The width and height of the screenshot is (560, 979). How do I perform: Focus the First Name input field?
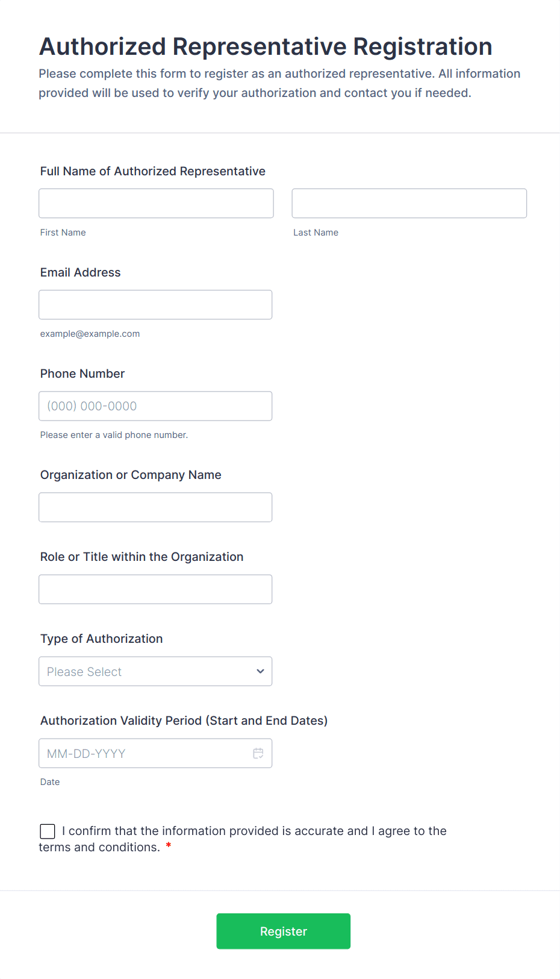pos(156,203)
